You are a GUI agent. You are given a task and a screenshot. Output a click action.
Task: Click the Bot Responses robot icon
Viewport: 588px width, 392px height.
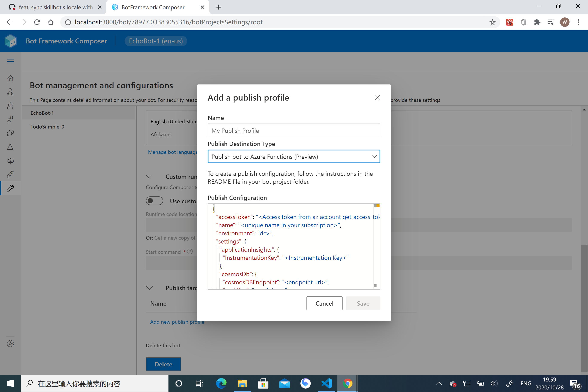10,106
